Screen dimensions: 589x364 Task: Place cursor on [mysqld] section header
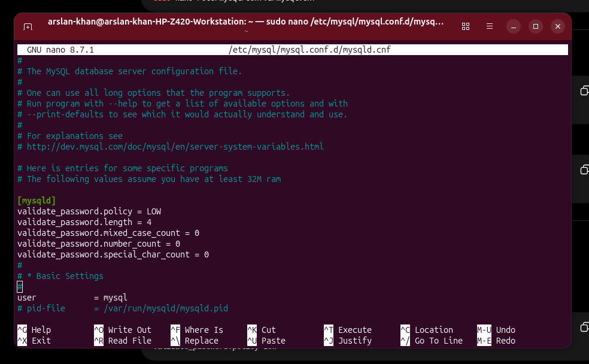click(37, 201)
